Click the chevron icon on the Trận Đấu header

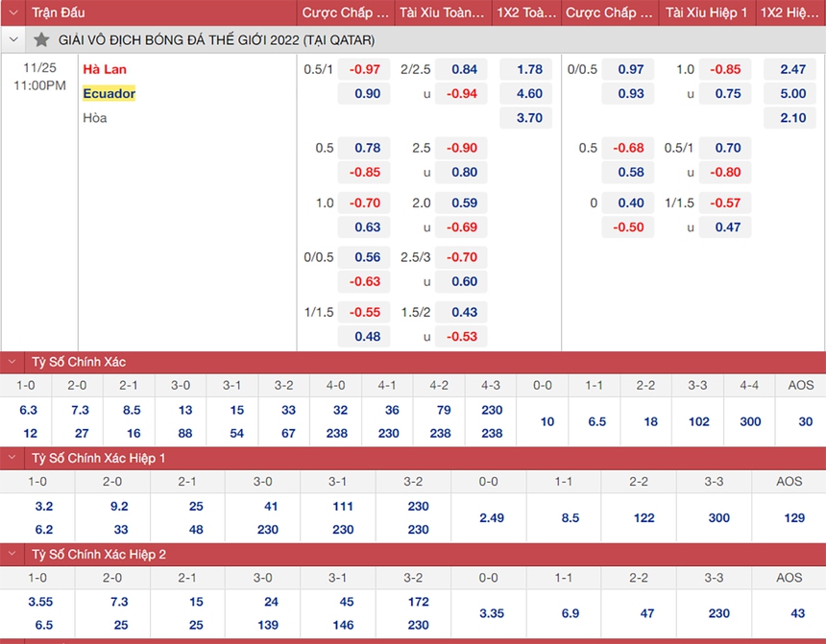click(x=12, y=12)
